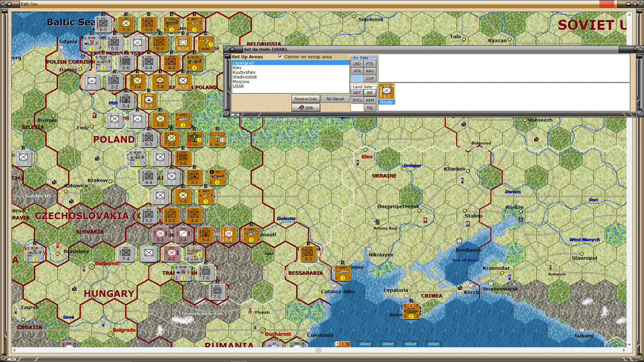The image size is (644, 362).
Task: Toggle NAV air set button
Action: tap(370, 71)
